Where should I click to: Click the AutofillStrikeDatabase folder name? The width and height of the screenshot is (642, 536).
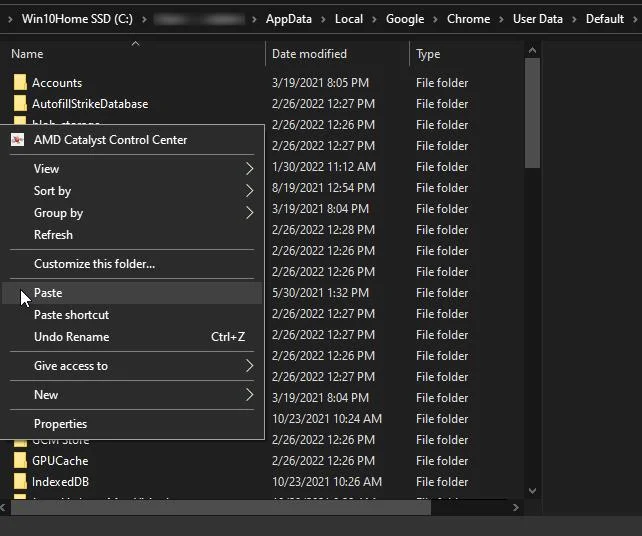[x=90, y=104]
